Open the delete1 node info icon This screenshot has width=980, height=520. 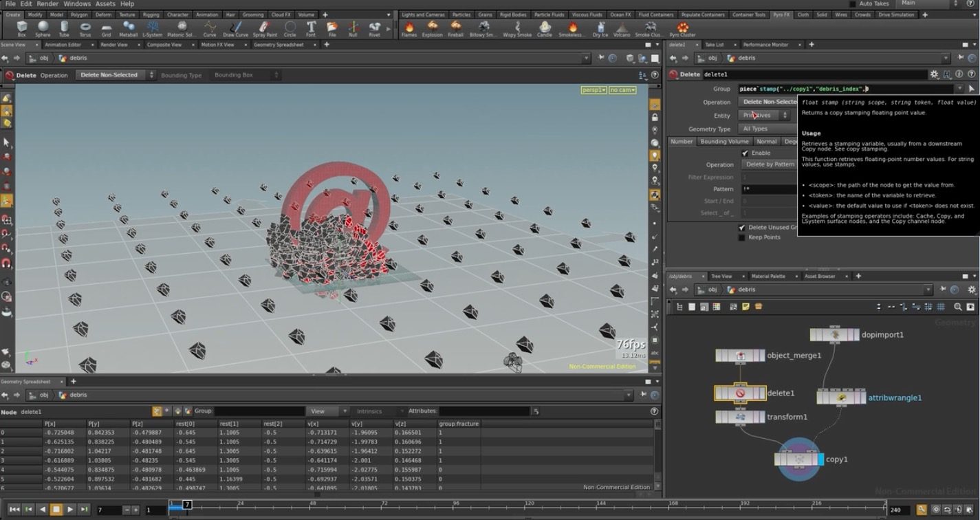click(x=959, y=74)
